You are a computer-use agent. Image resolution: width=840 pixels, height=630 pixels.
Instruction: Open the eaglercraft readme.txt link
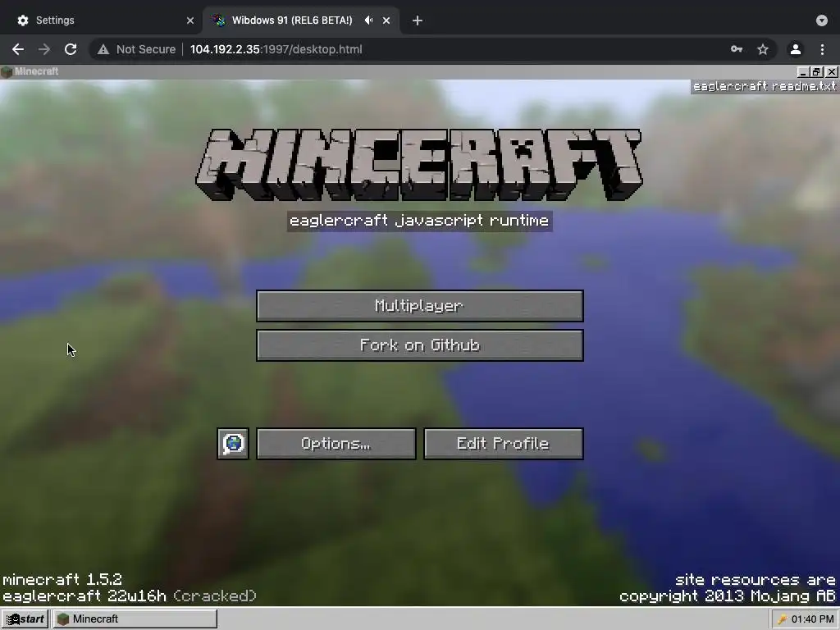coord(764,86)
